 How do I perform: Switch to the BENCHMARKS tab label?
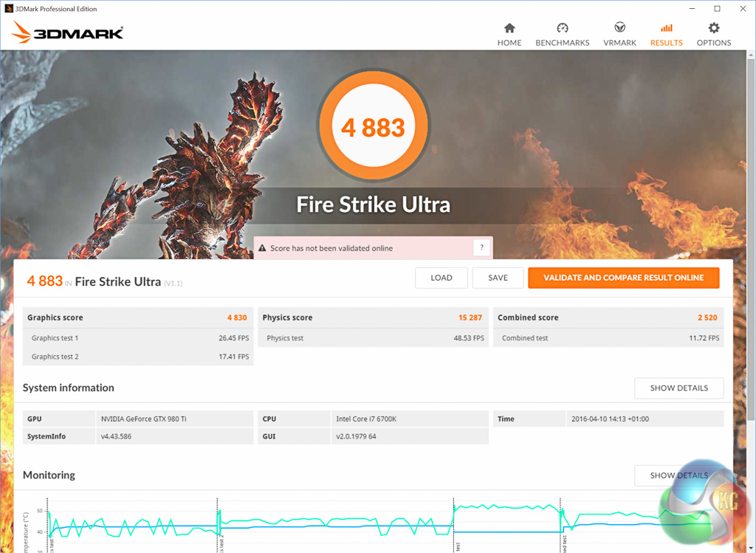point(562,42)
